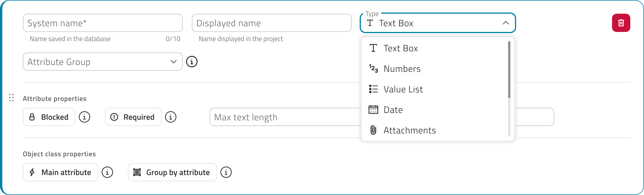Viewport: 644px width, 195px height.
Task: Enable the Group by attribute option
Action: tap(172, 172)
